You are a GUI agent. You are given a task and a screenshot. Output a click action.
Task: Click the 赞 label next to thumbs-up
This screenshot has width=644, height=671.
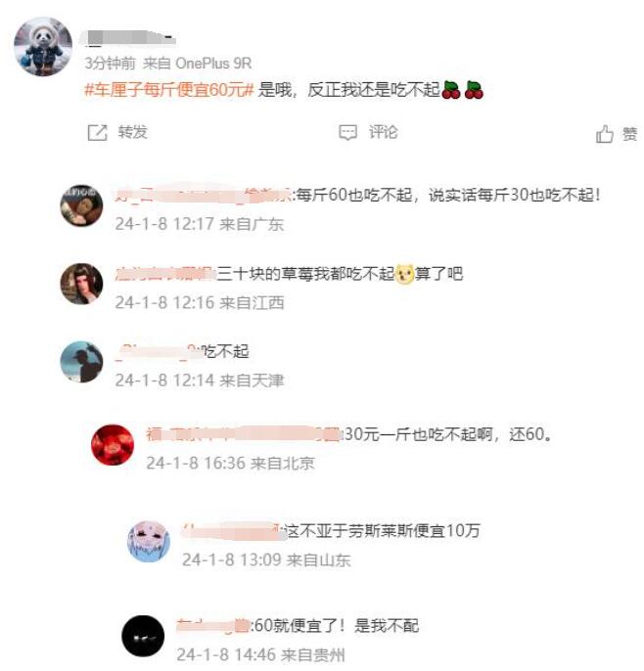tap(629, 134)
